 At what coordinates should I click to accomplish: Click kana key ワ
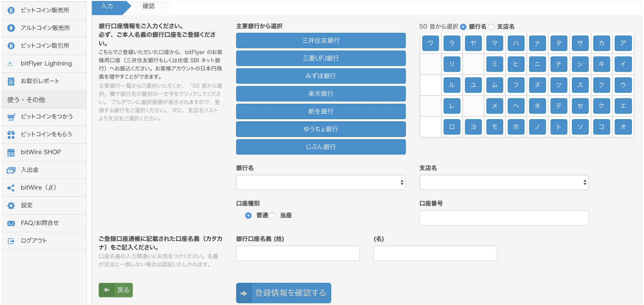pyautogui.click(x=430, y=43)
